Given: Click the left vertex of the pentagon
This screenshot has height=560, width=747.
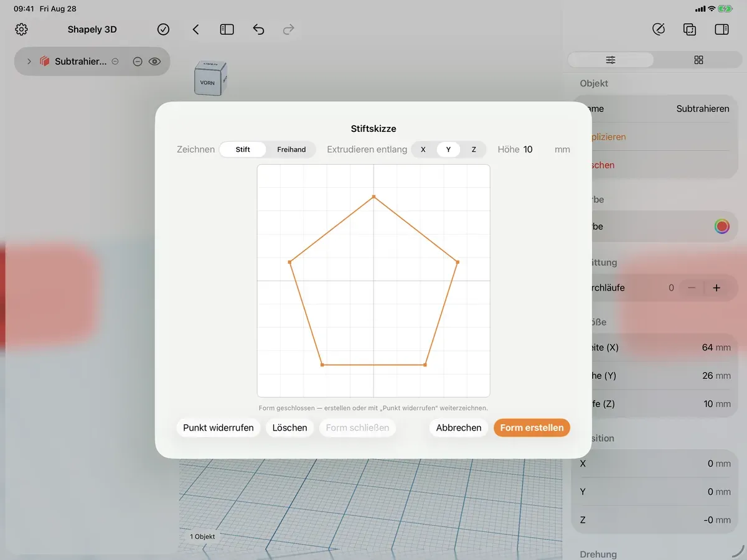Looking at the screenshot, I should pyautogui.click(x=290, y=262).
